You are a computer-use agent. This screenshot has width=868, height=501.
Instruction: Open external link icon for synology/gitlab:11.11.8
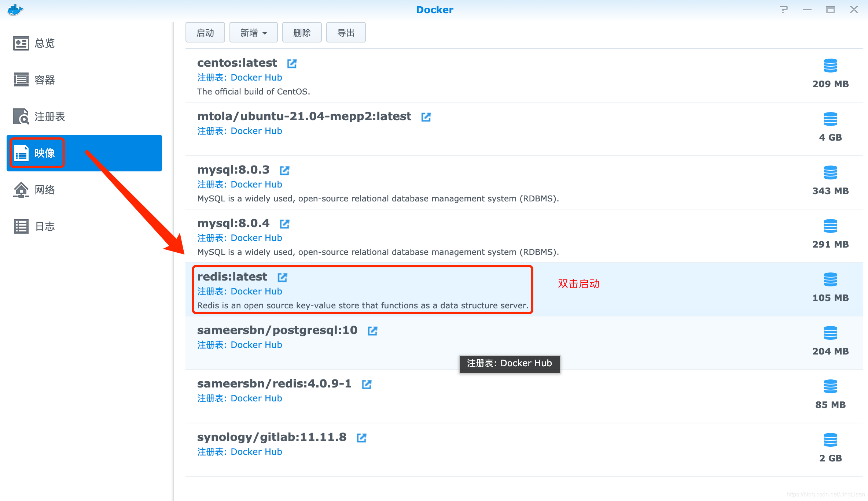pos(361,438)
